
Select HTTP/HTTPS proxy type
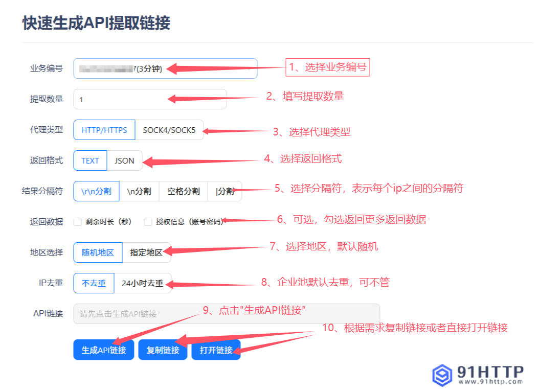(104, 130)
